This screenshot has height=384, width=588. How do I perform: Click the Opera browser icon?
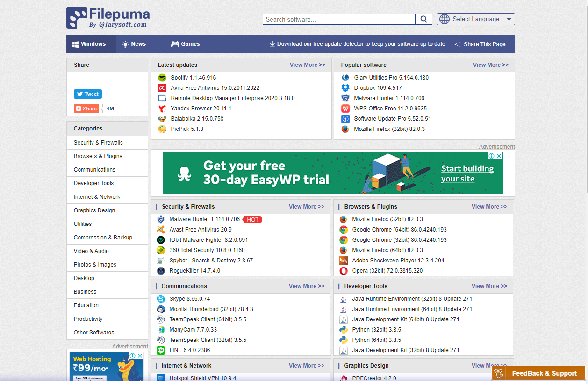click(344, 271)
